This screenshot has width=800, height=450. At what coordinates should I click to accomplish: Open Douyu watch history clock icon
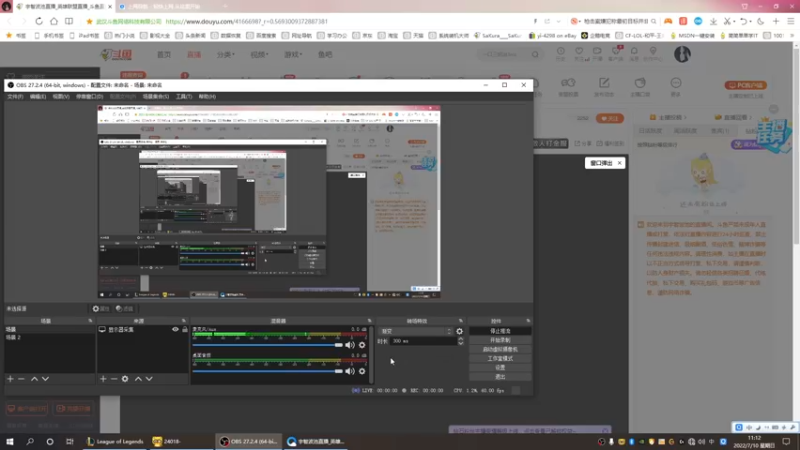pyautogui.click(x=561, y=52)
